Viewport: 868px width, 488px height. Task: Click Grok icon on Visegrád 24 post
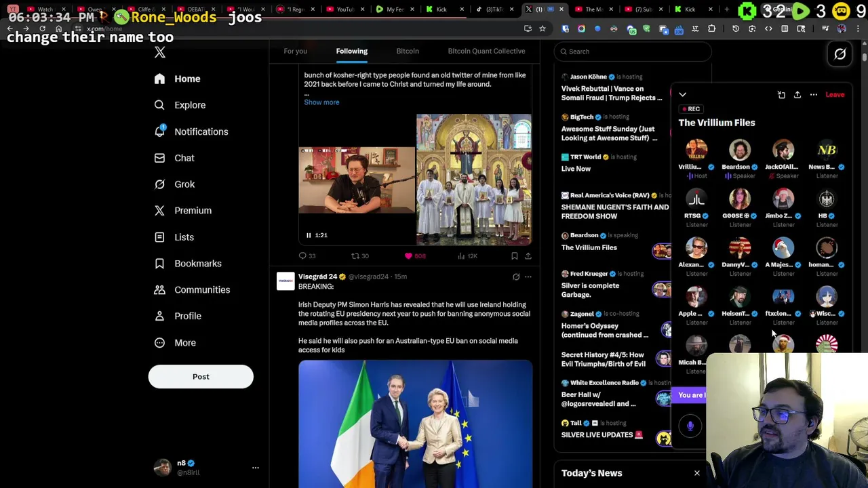(x=516, y=277)
